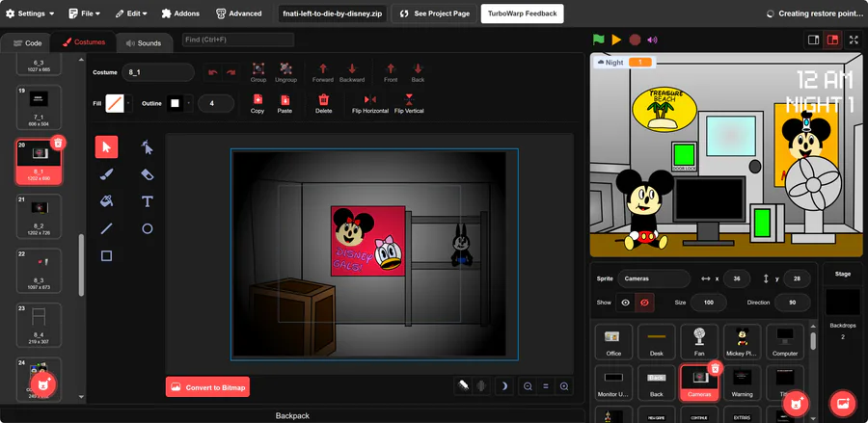The height and width of the screenshot is (423, 868).
Task: Select the Text tool
Action: (147, 201)
